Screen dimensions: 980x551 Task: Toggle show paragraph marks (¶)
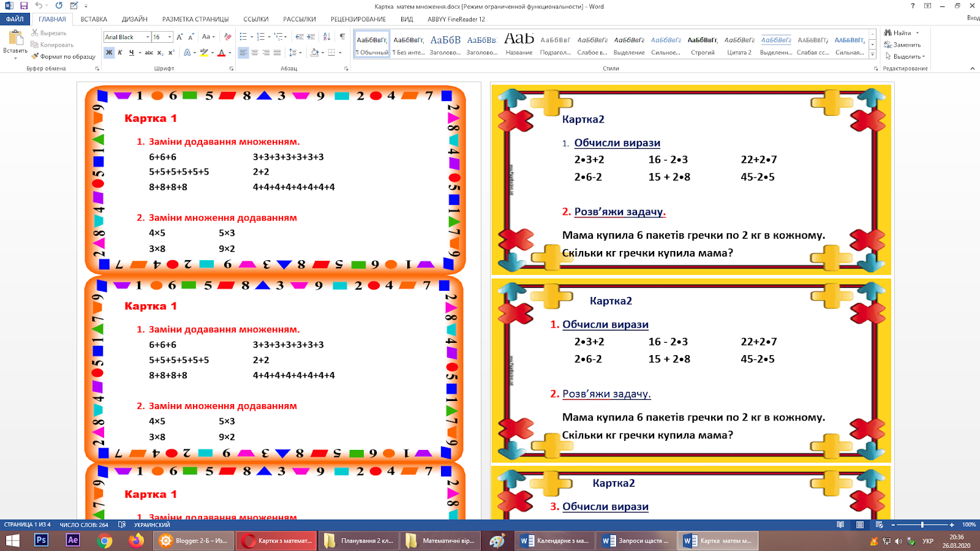(x=342, y=37)
